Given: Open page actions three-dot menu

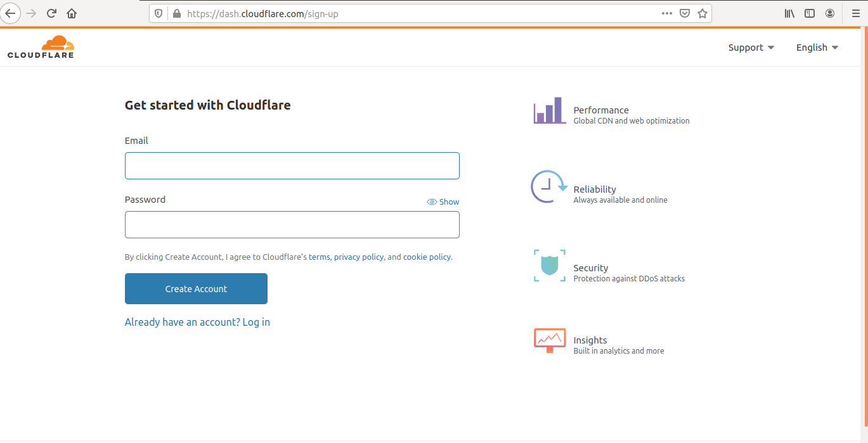Looking at the screenshot, I should 666,13.
